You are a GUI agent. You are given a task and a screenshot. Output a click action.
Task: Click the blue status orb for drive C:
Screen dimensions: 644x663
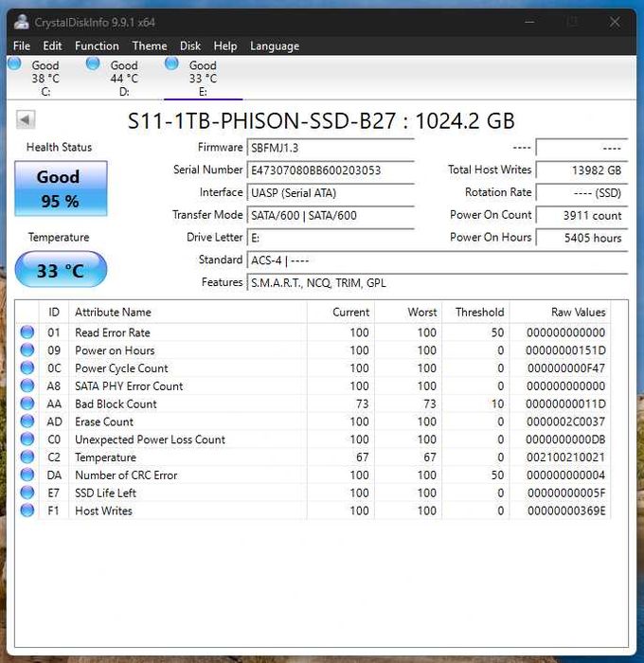pyautogui.click(x=14, y=63)
